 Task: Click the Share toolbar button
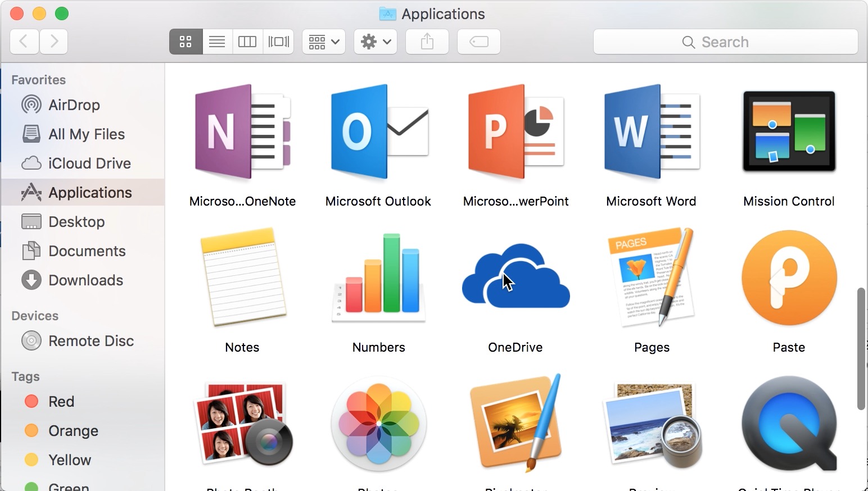(427, 42)
